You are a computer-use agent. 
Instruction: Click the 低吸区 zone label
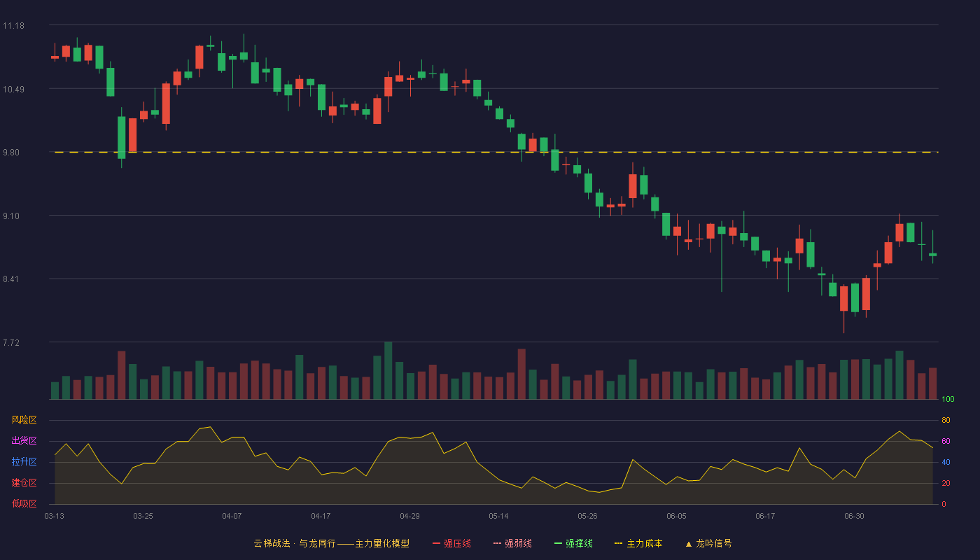[x=24, y=503]
